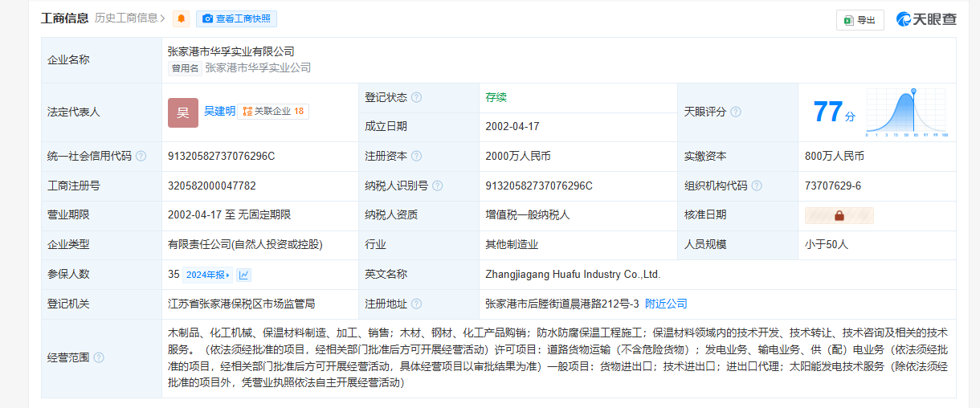Click paid-in capital 800万人民币

pyautogui.click(x=835, y=157)
